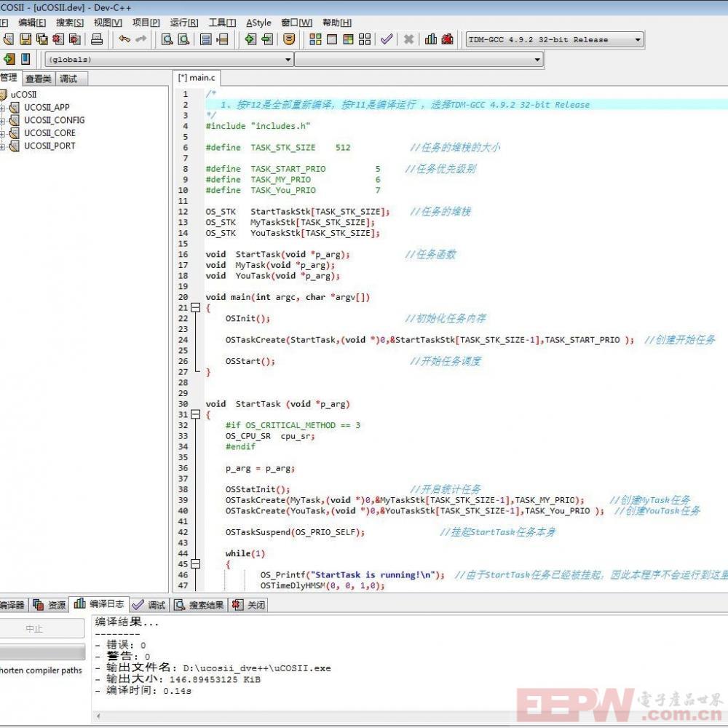Click the Add to Project icon
728x728 pixels.
(250, 39)
